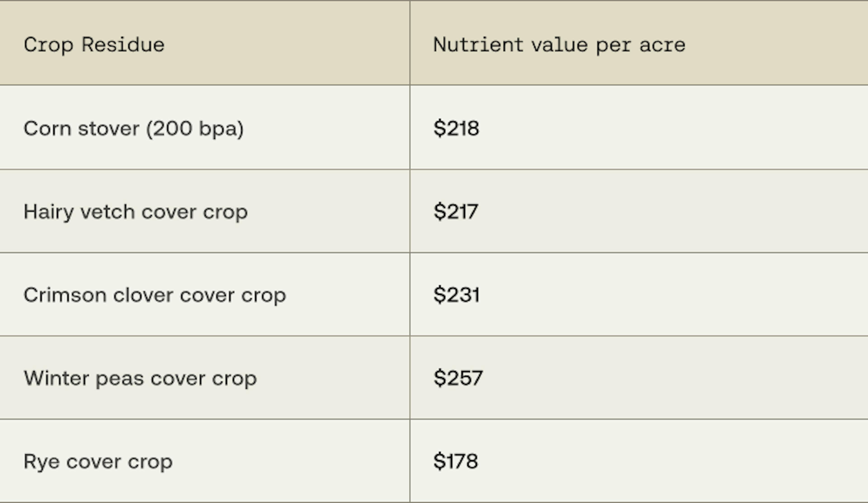Viewport: 868px width, 503px height.
Task: Click the word Winter in fourth row
Action: pos(57,378)
